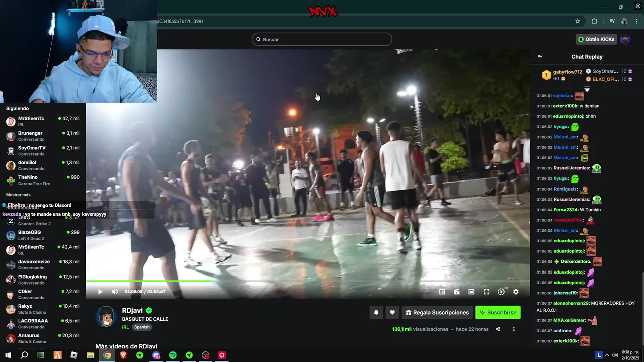Image resolution: width=644 pixels, height=362 pixels.
Task: Open browser media control icon
Action: (612, 21)
